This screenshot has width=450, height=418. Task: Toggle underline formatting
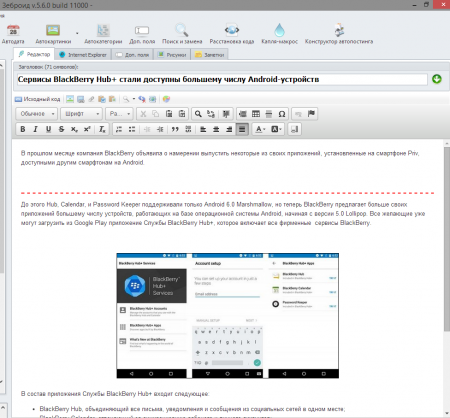[48, 129]
